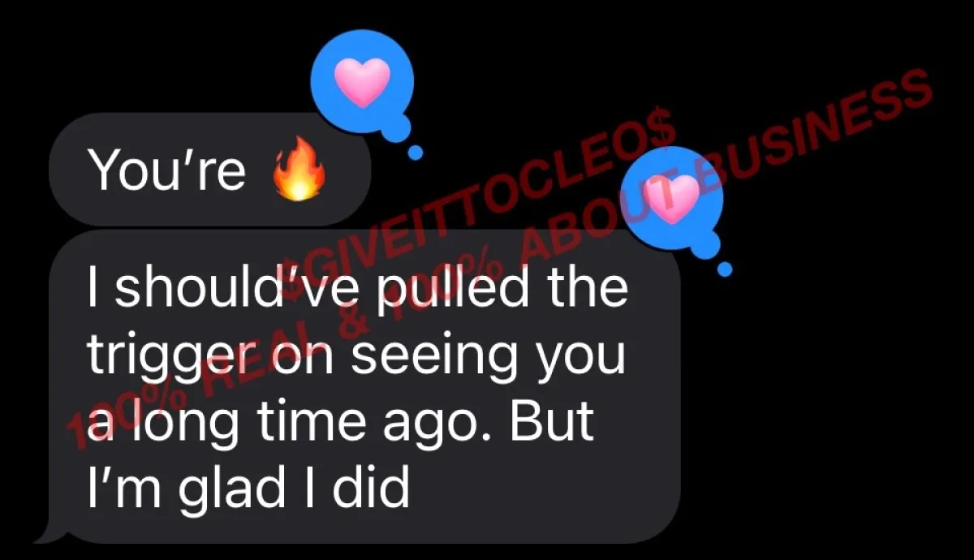
Task: Select the "You're" message bubble text
Action: tap(166, 170)
